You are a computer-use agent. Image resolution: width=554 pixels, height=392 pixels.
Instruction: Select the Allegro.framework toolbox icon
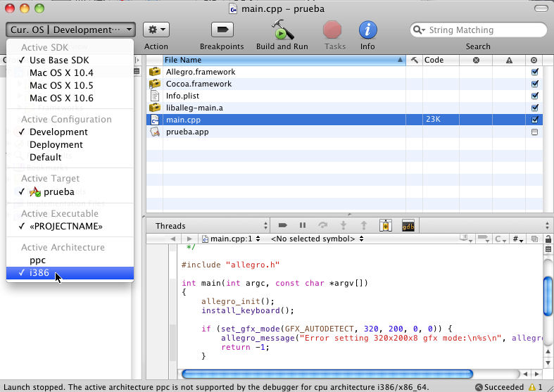(155, 72)
